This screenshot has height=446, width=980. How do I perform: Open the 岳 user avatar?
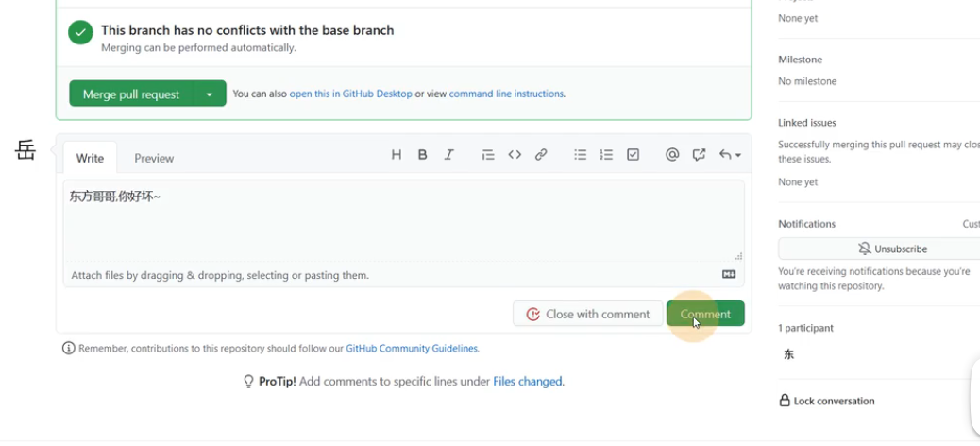click(25, 150)
